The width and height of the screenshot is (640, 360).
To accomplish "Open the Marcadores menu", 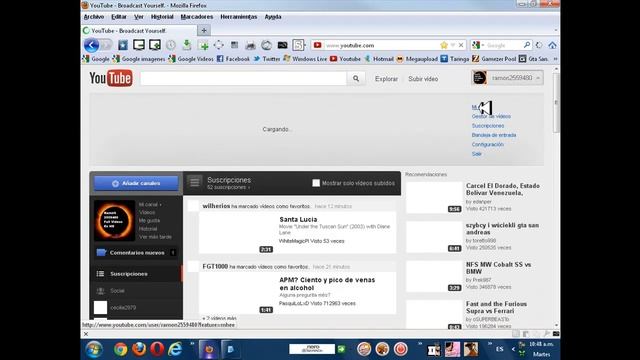I will click(x=197, y=17).
